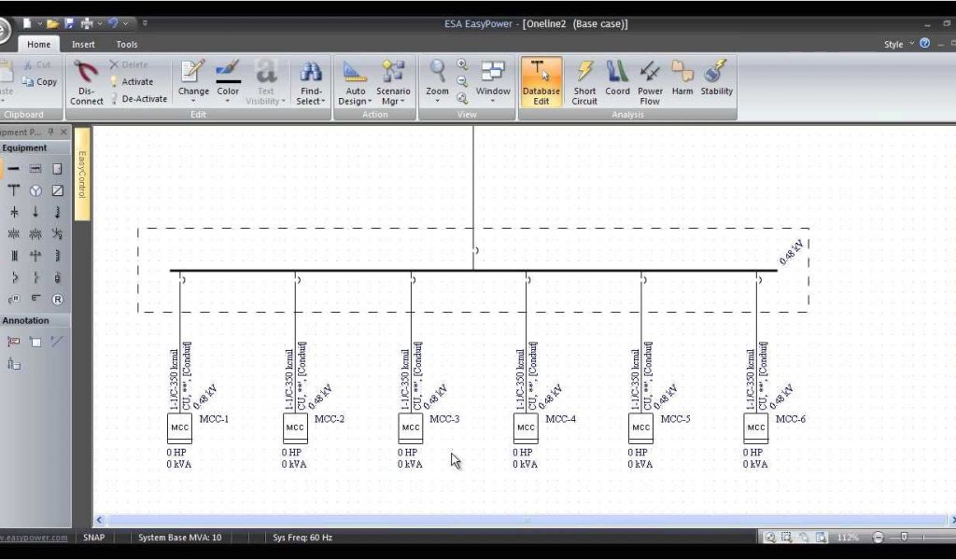Select the Harm harmonics tool
Image resolution: width=956 pixels, height=560 pixels.
point(682,81)
